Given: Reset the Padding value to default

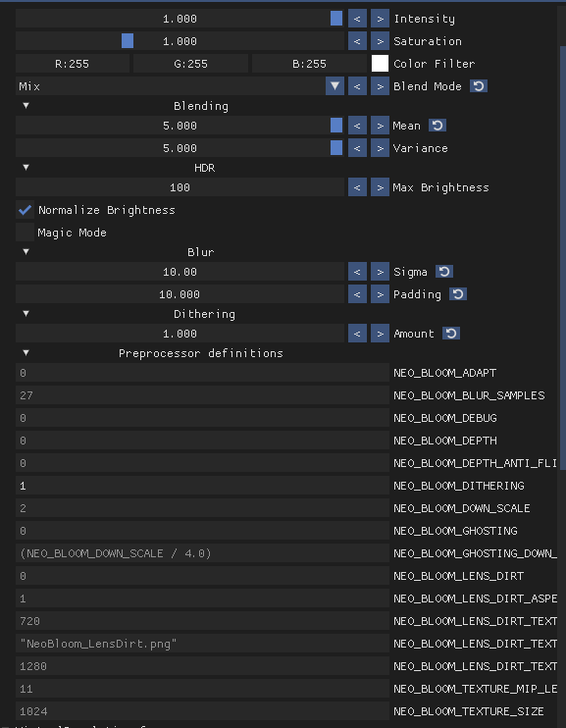Looking at the screenshot, I should pos(458,294).
